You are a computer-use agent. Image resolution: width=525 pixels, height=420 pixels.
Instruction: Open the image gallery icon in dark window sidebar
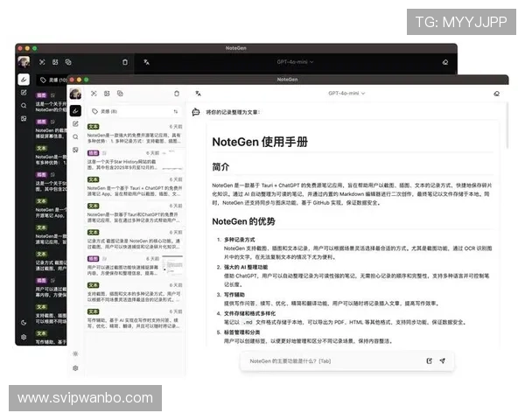(24, 119)
